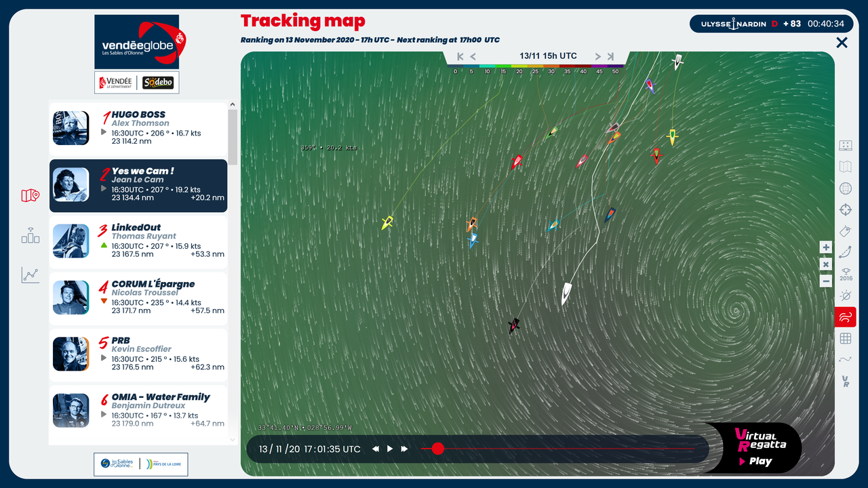Show the route trajectory curve icon
This screenshot has width=868, height=488.
point(845,253)
